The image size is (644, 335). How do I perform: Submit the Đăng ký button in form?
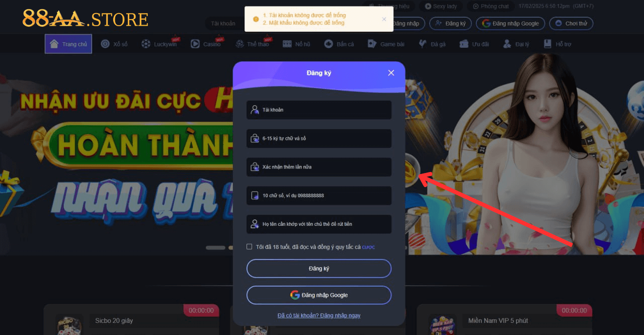coord(319,269)
